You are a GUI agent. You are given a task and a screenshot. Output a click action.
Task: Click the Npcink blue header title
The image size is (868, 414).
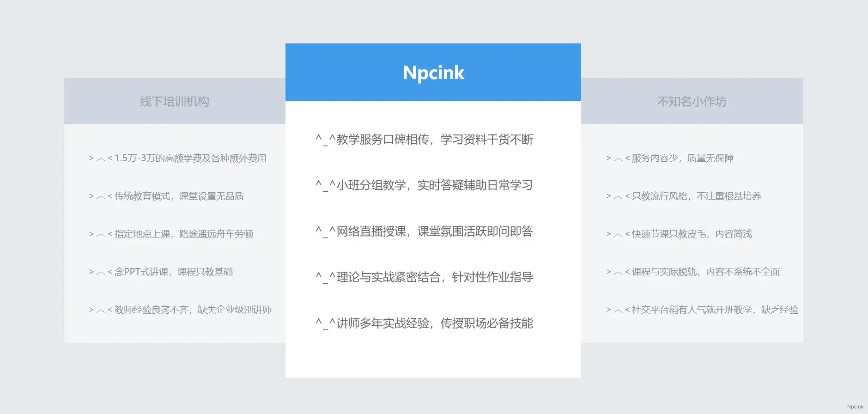coord(433,73)
